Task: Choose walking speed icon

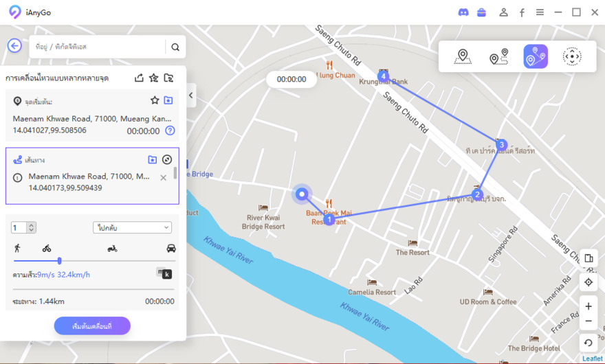Action: pos(17,248)
